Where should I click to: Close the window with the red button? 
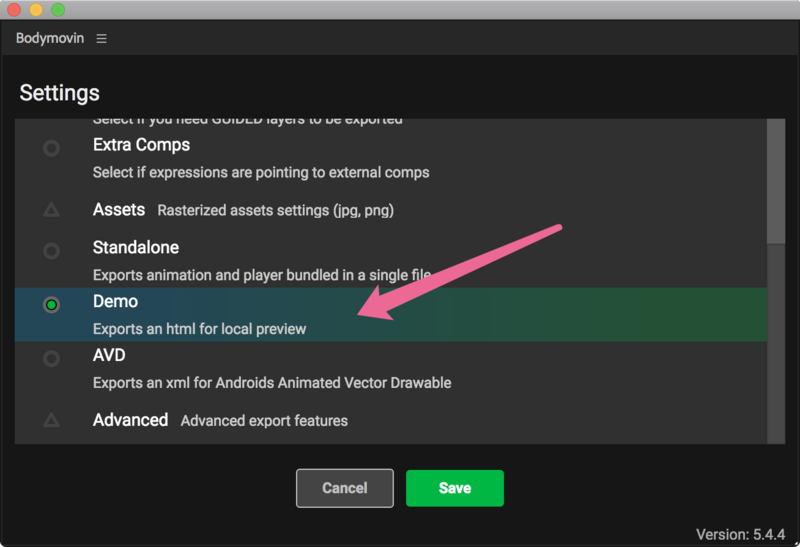[14, 10]
